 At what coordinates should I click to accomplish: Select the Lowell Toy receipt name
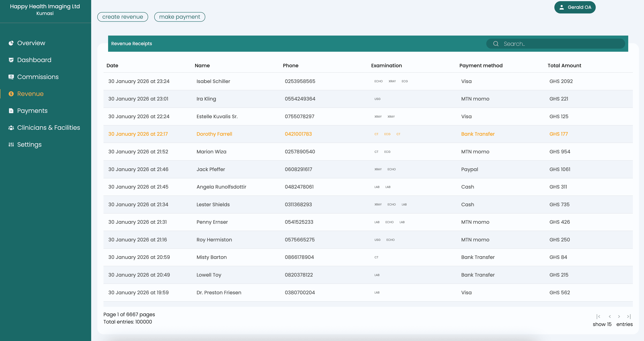tap(209, 275)
